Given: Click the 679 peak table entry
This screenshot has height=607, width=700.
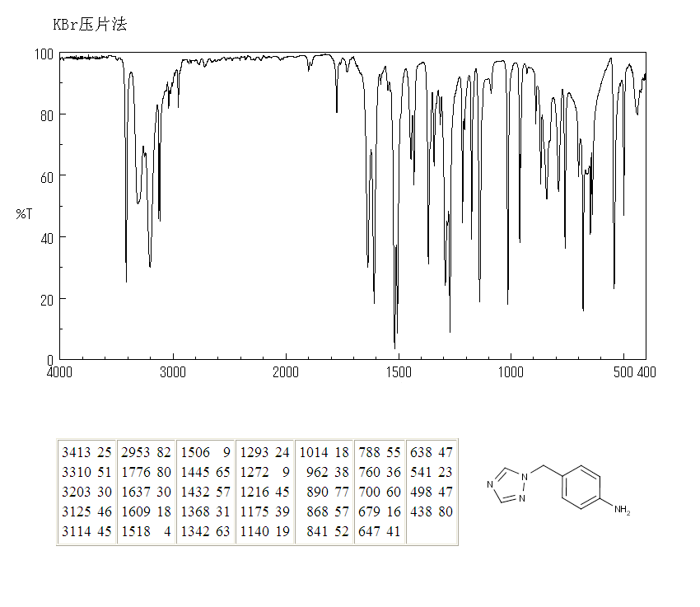Looking at the screenshot, I should 379,511.
